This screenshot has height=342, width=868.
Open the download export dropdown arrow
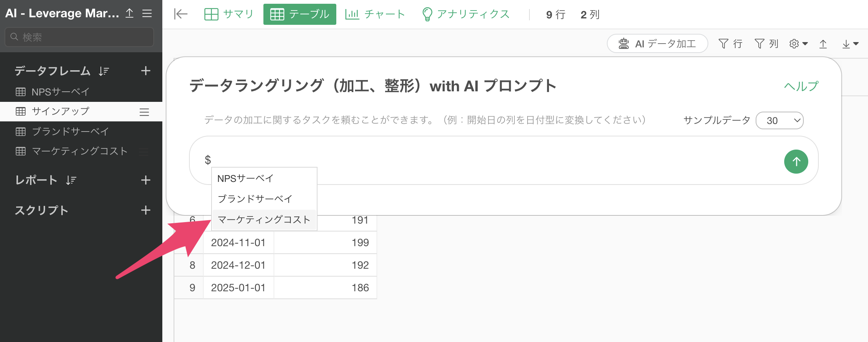tap(850, 44)
